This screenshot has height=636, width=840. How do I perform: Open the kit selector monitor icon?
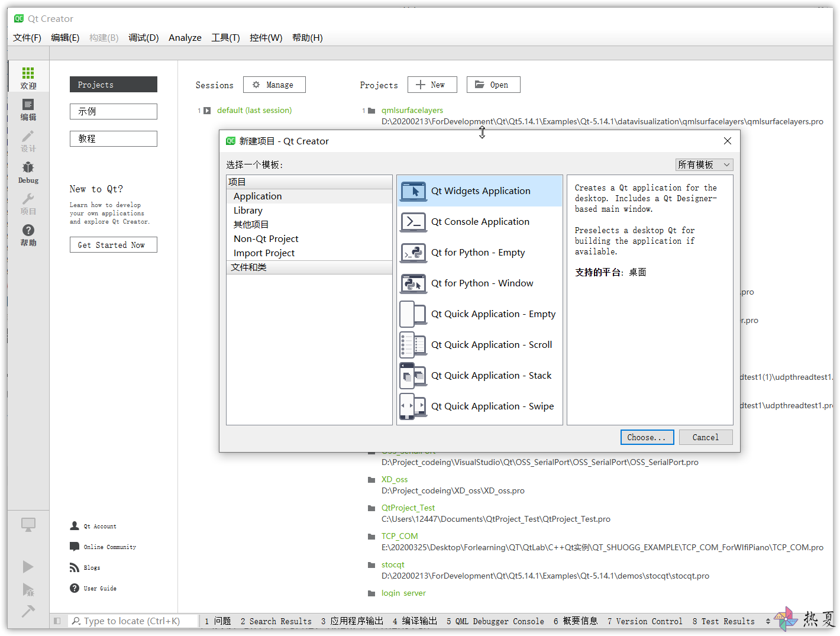(x=28, y=525)
